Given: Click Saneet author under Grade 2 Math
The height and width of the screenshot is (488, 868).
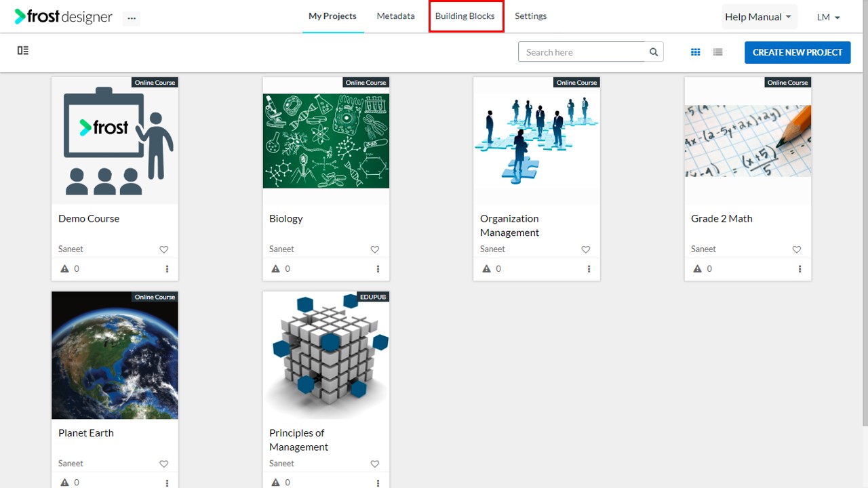Looking at the screenshot, I should 703,249.
